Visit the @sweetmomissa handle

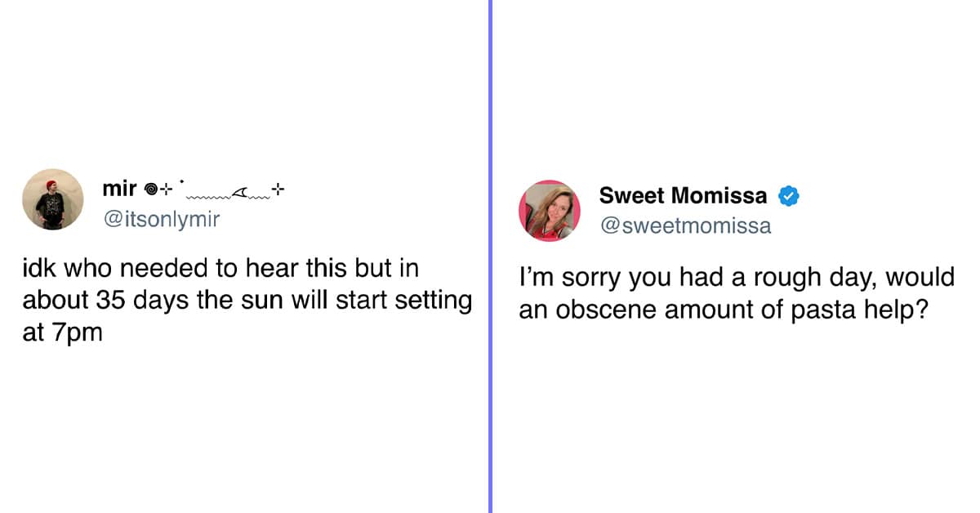pos(685,225)
